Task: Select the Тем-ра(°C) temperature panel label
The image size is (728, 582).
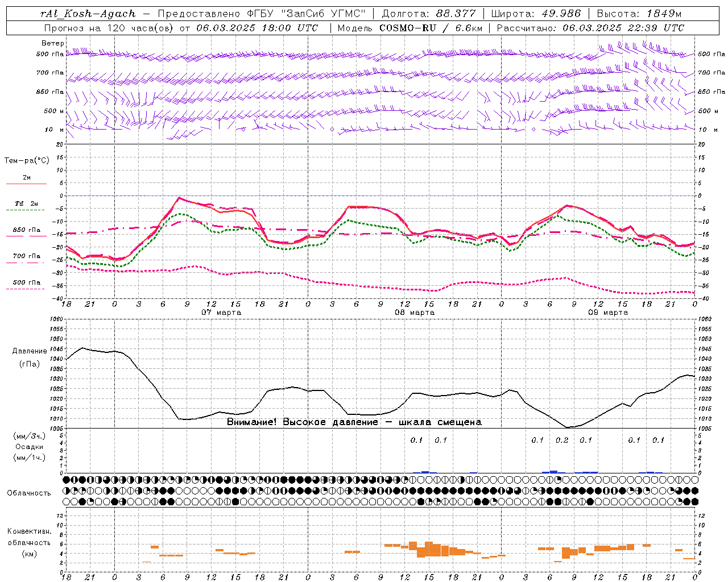Action: 27,161
